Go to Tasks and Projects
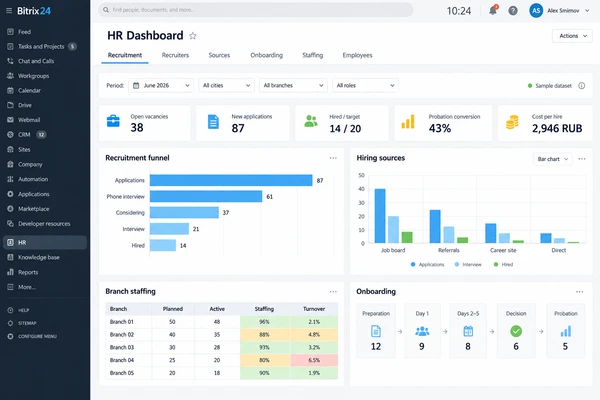The width and height of the screenshot is (600, 400). click(x=41, y=46)
